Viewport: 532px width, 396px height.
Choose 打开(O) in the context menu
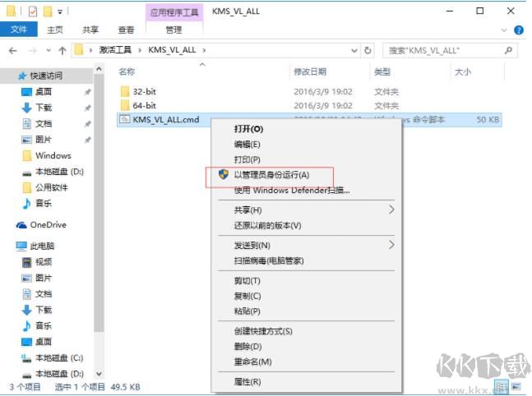coord(248,129)
